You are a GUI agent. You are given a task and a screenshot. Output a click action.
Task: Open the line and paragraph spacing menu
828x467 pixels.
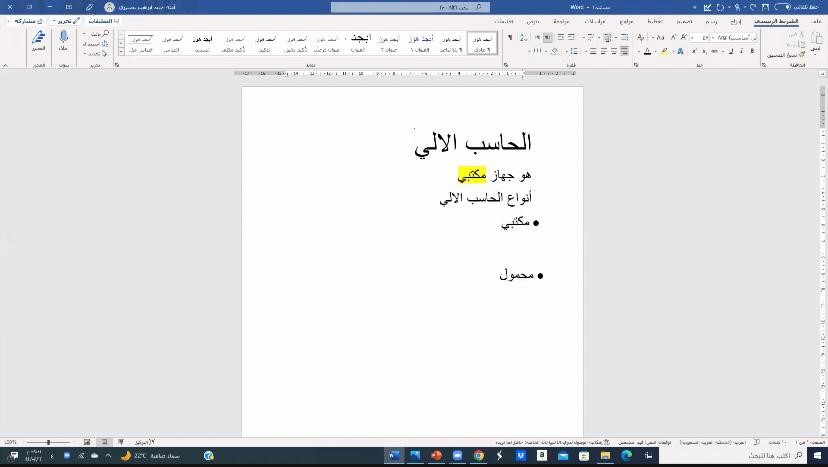[573, 51]
